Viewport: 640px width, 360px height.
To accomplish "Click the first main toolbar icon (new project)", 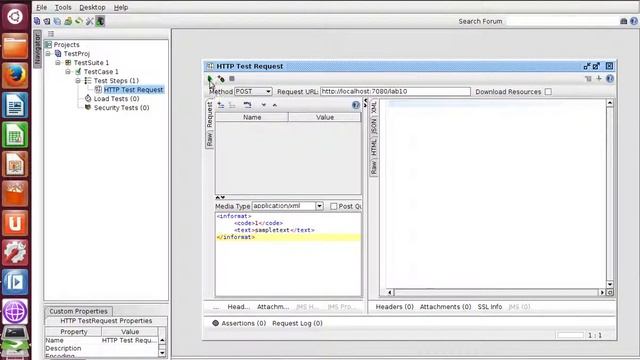I will [37, 21].
